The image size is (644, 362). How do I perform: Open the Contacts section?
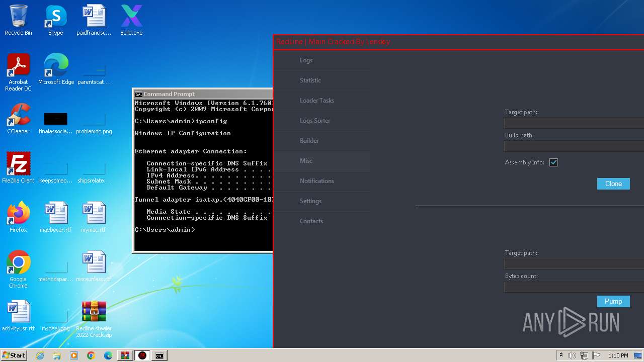[x=321, y=221]
